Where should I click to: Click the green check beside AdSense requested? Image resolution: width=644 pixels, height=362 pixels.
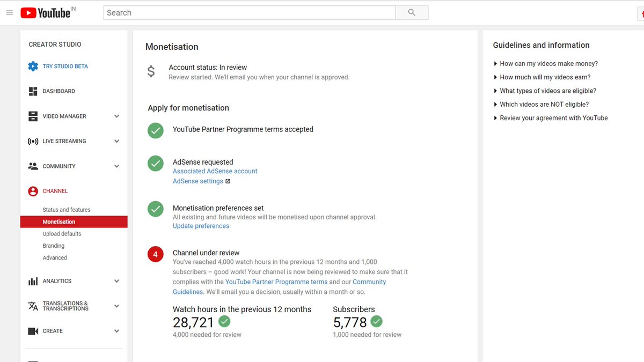(156, 163)
